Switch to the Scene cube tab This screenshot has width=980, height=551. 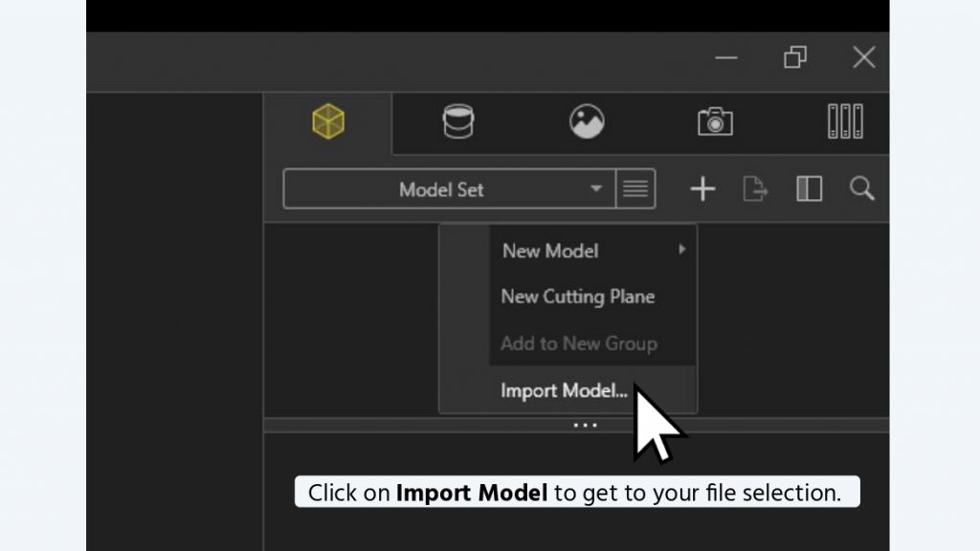point(328,122)
